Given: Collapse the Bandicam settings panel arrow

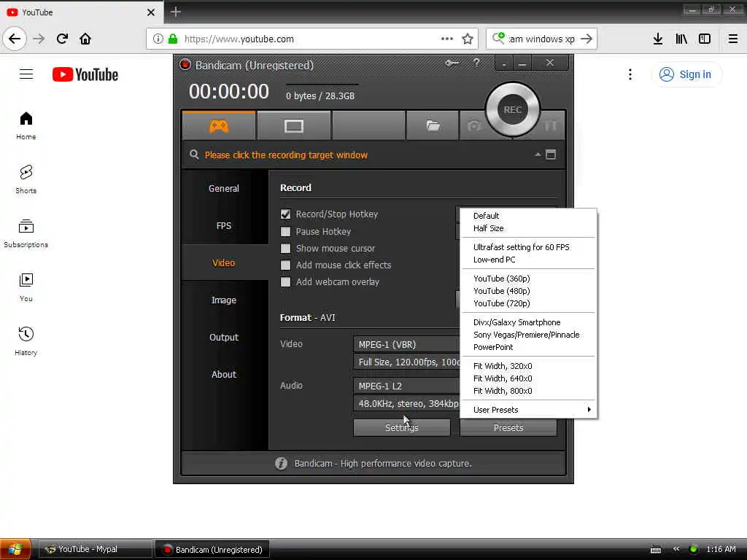Looking at the screenshot, I should coord(538,155).
